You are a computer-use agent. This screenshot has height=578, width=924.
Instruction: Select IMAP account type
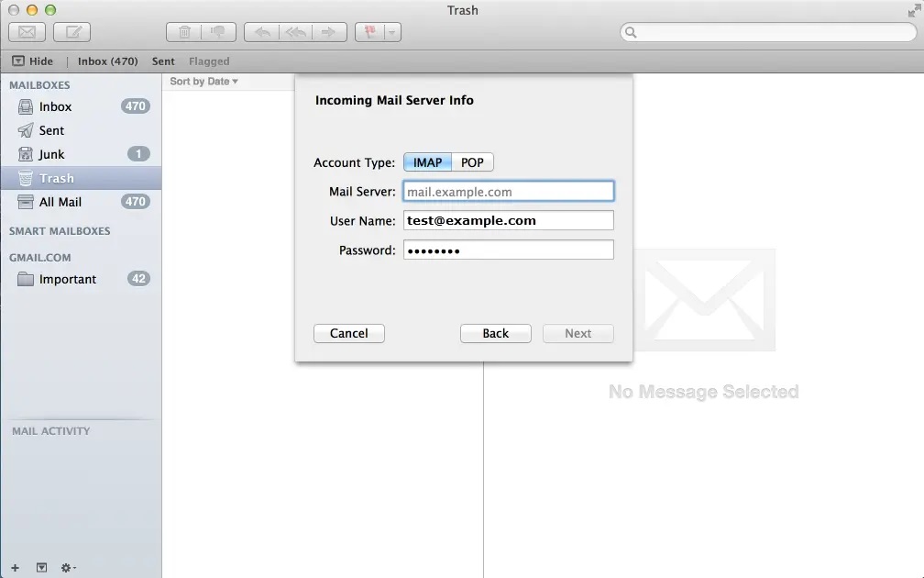(x=427, y=162)
